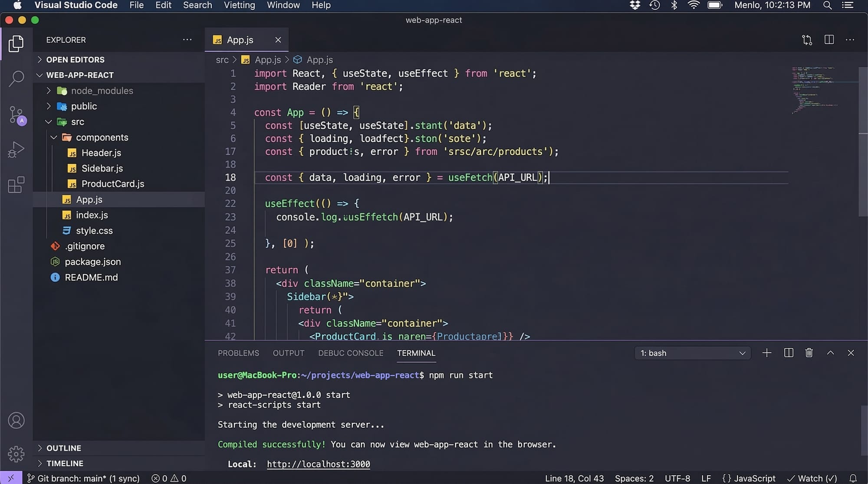Click the JavaScript language mode button
Image resolution: width=868 pixels, height=484 pixels.
pos(749,478)
